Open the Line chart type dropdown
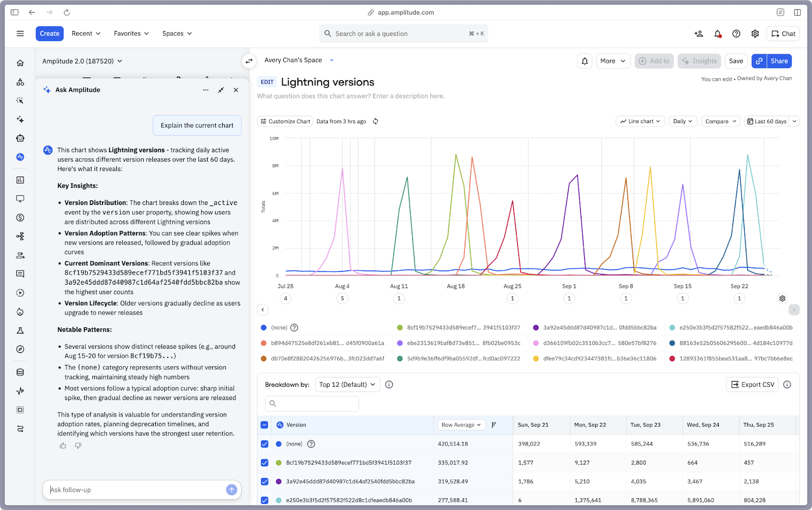 pyautogui.click(x=640, y=121)
